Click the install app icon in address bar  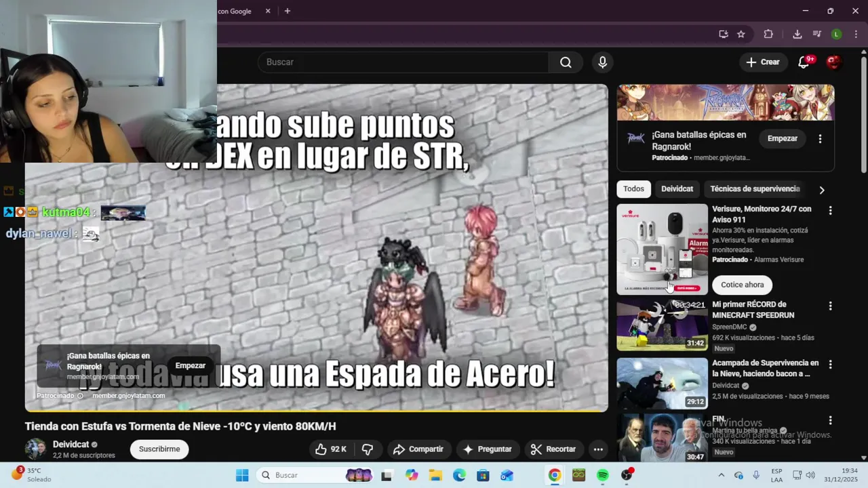tap(724, 34)
